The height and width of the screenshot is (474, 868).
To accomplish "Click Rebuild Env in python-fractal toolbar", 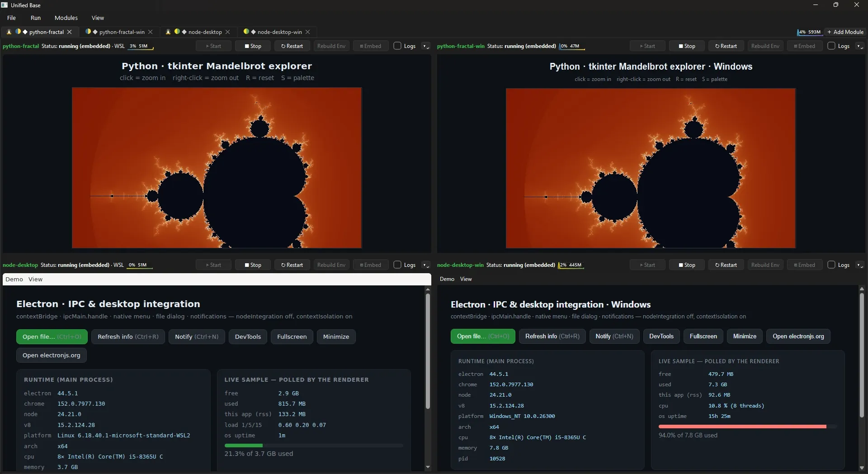I will point(331,46).
